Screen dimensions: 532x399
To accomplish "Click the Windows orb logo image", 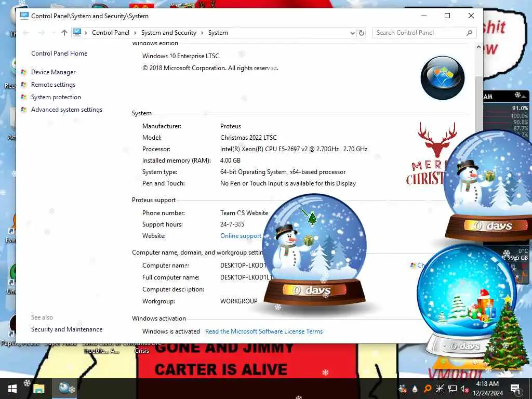I will (x=443, y=78).
